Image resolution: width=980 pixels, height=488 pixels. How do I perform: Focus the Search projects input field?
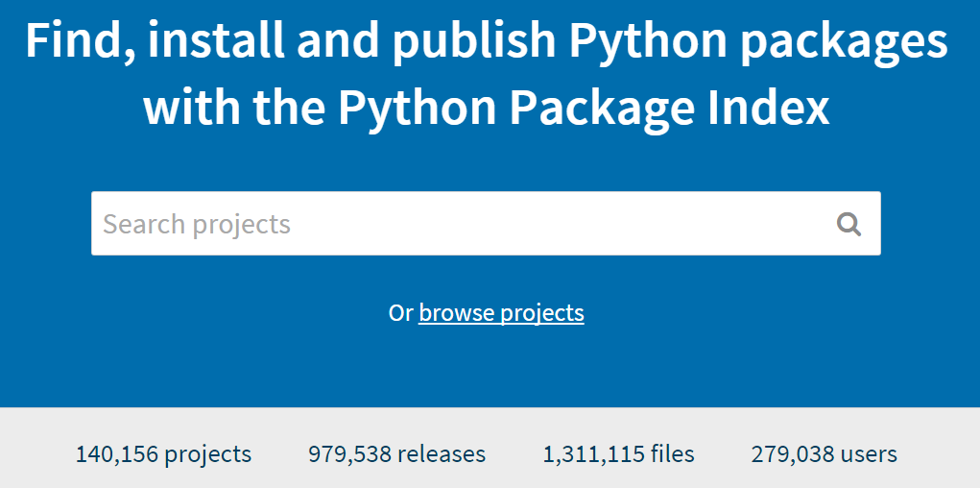[486, 224]
